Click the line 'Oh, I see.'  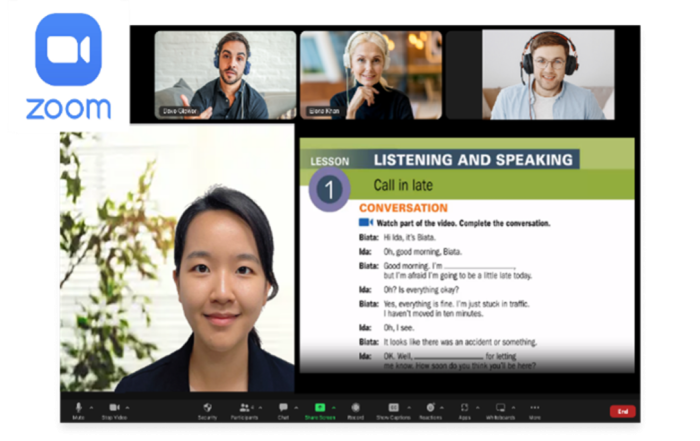399,328
